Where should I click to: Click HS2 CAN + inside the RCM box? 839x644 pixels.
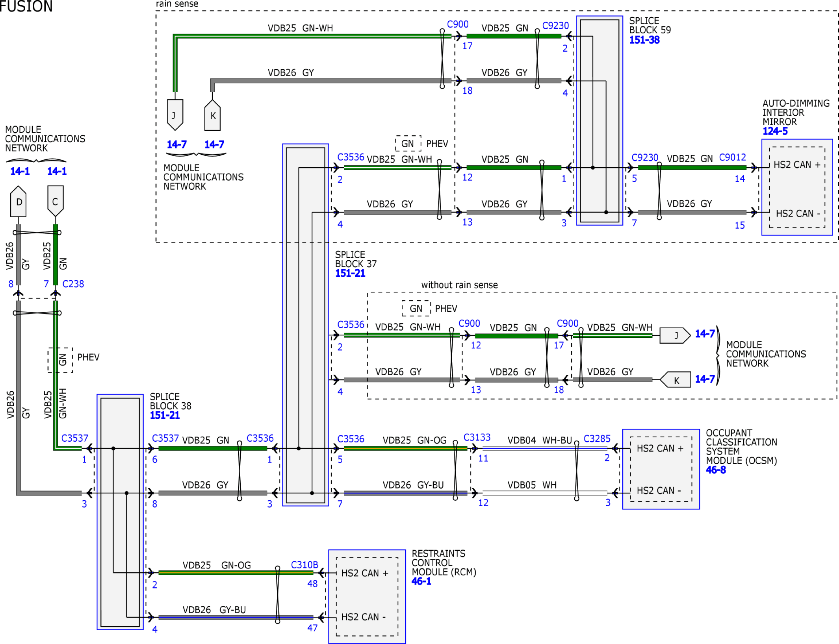pyautogui.click(x=364, y=573)
